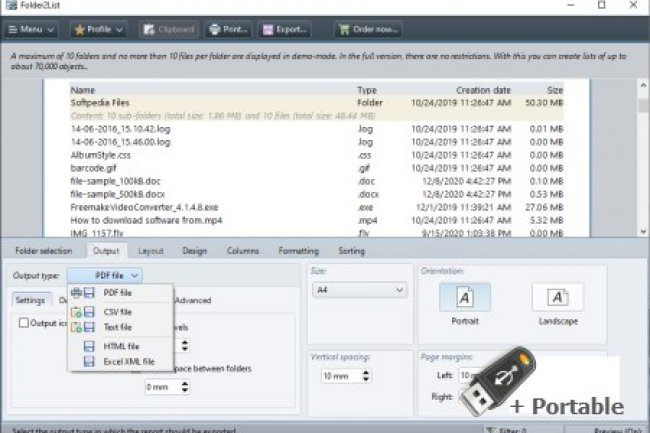Click the Size column header
Viewport: 650px width, 433px height.
click(x=555, y=90)
